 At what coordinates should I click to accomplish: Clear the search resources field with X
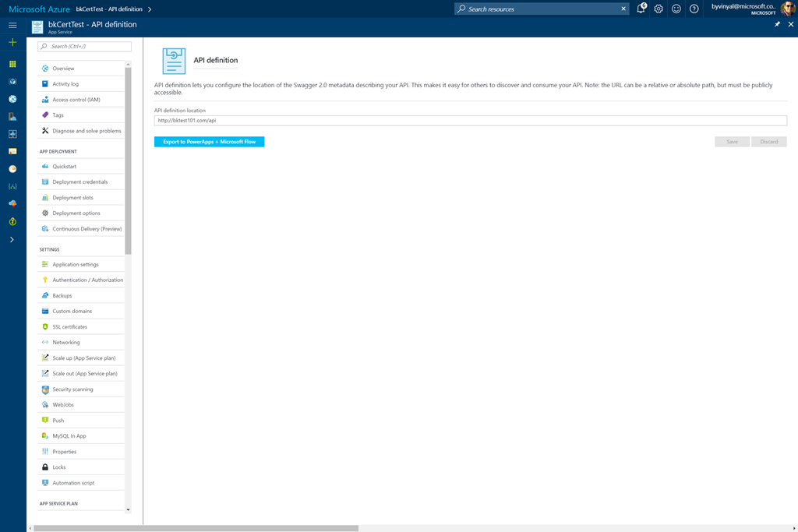point(623,9)
